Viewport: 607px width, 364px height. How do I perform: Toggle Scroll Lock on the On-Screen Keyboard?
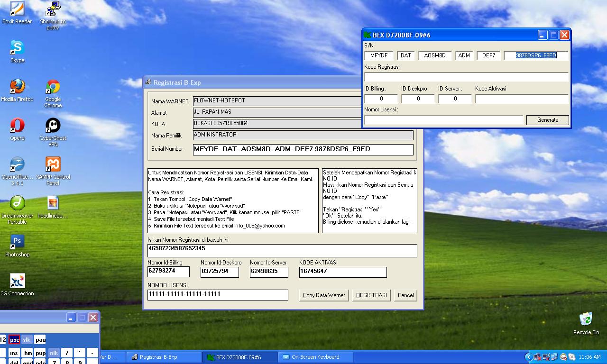pos(26,340)
